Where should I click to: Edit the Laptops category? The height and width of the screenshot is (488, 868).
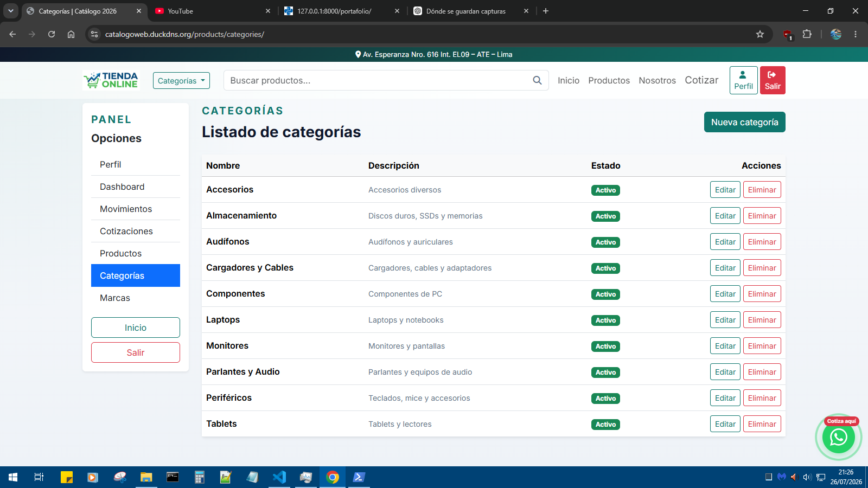pyautogui.click(x=725, y=320)
